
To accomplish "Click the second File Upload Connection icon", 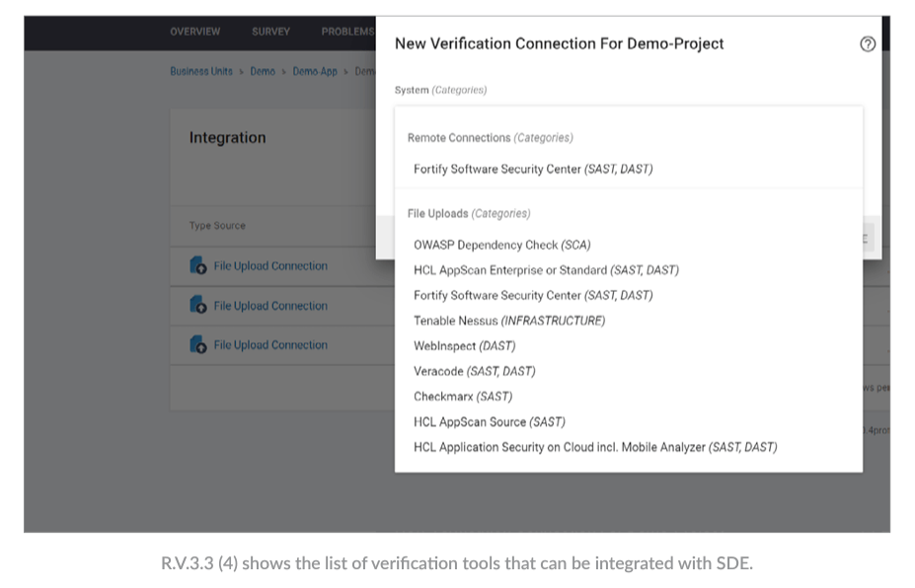I will (x=197, y=305).
